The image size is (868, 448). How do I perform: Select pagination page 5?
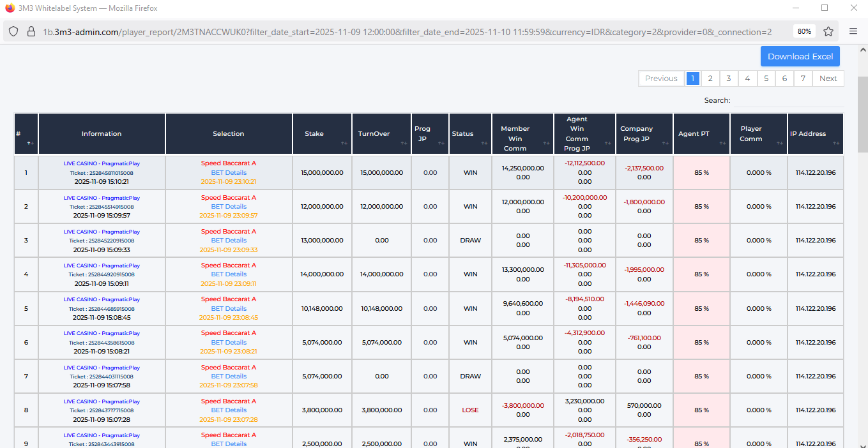766,78
